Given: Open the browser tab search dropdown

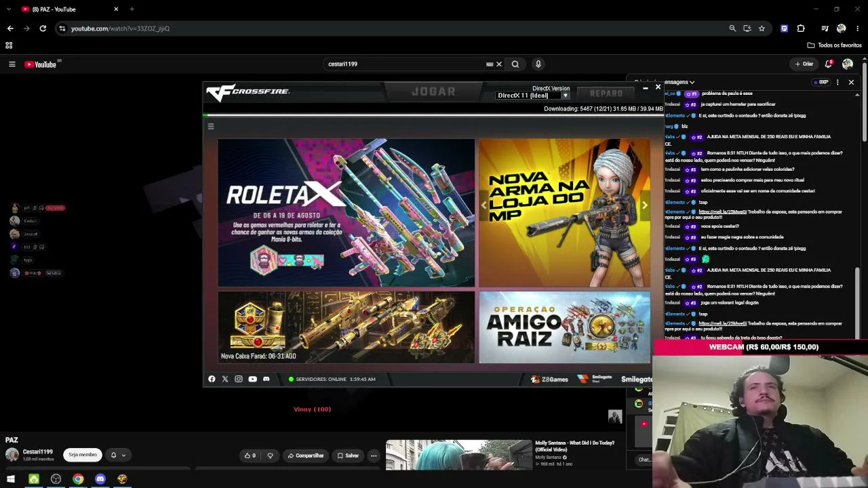Looking at the screenshot, I should (9, 9).
